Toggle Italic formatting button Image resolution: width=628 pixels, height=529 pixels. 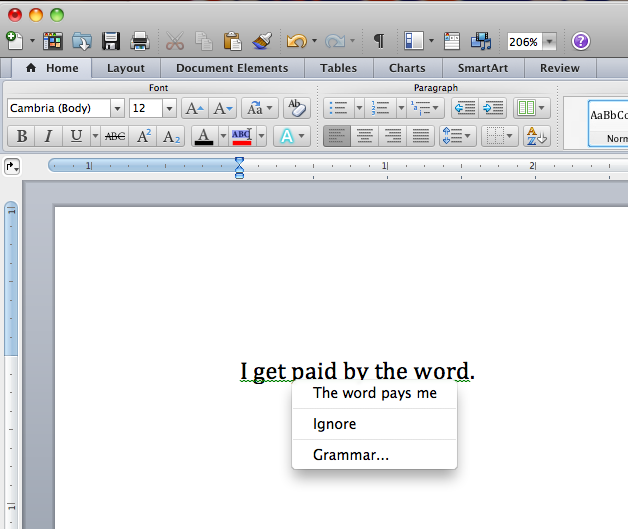(47, 137)
